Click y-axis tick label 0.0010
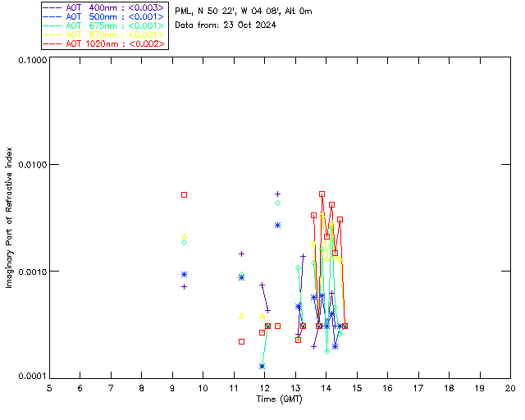Screen dimensions: 525x420 pyautogui.click(x=32, y=272)
